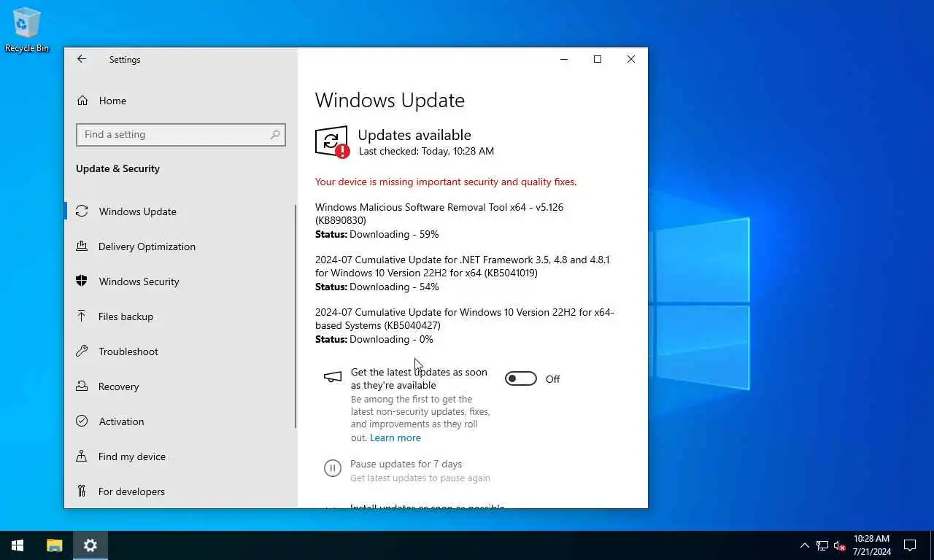Open Windows Security via its shield icon
Image resolution: width=934 pixels, height=560 pixels.
click(x=82, y=281)
